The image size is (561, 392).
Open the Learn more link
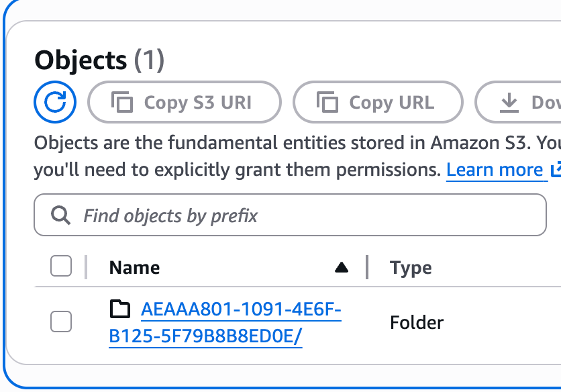coord(495,170)
